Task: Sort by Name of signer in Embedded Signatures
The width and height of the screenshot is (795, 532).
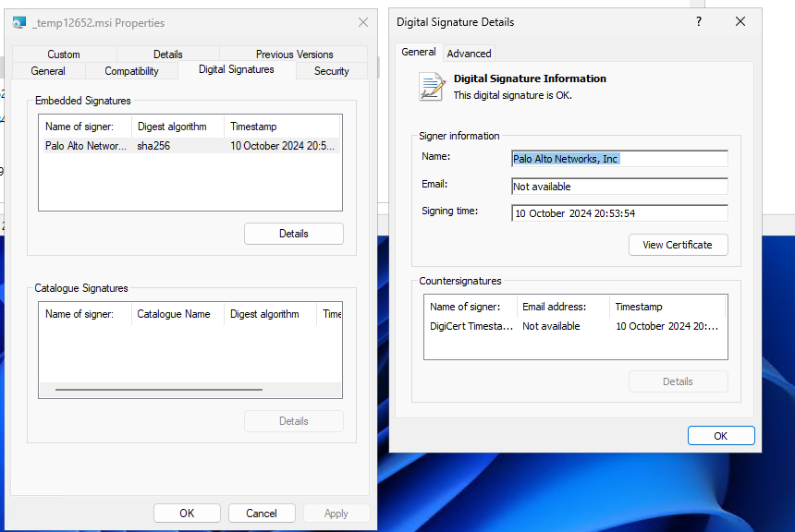Action: click(x=85, y=127)
